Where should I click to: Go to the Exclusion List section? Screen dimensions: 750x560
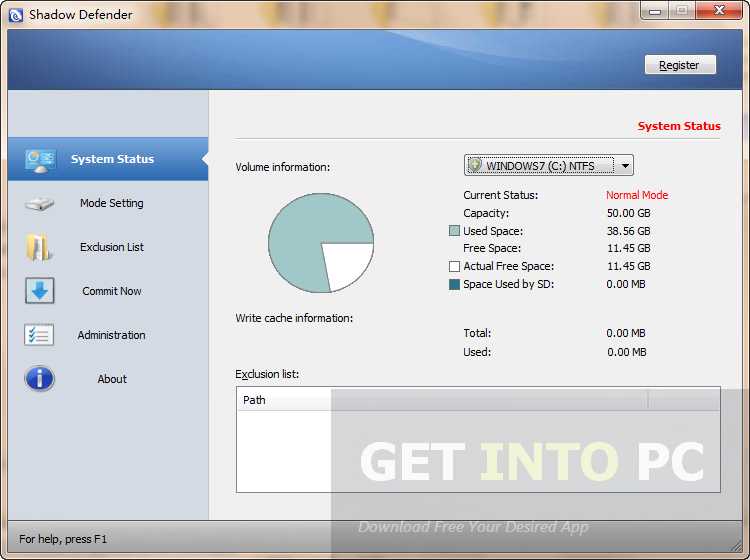coord(108,247)
